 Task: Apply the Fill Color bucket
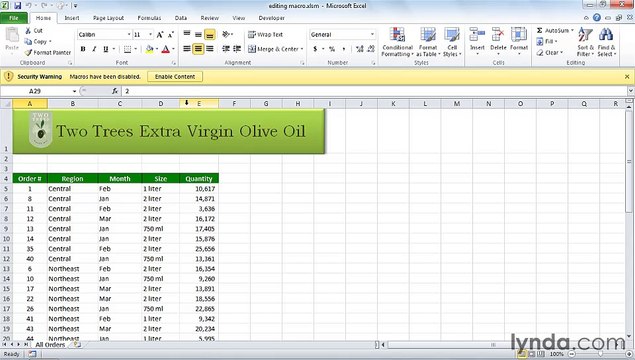point(149,49)
